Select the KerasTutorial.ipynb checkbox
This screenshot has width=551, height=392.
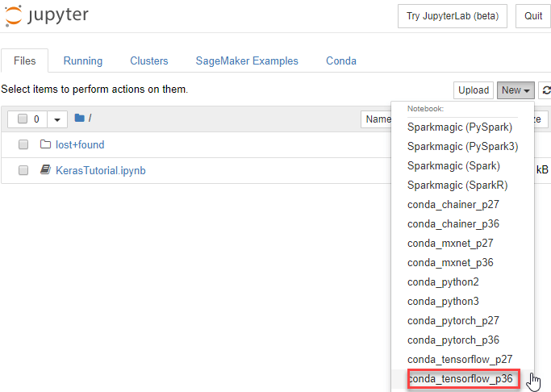(x=23, y=170)
